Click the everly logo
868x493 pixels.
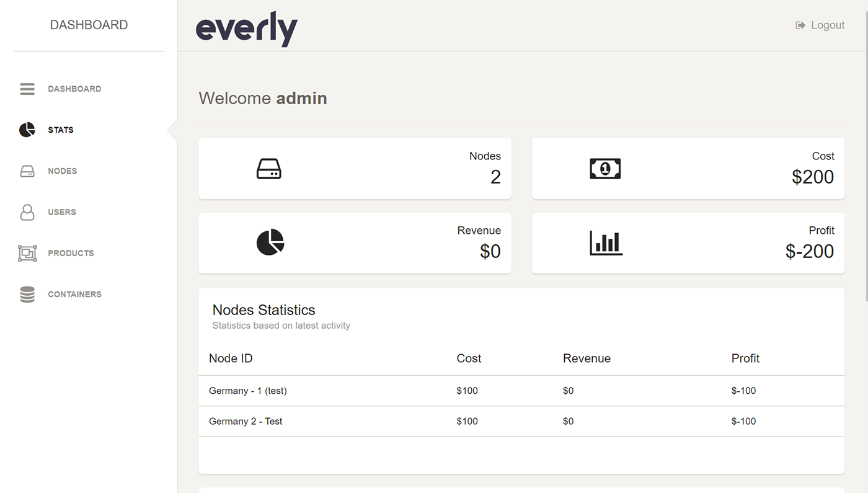[247, 29]
